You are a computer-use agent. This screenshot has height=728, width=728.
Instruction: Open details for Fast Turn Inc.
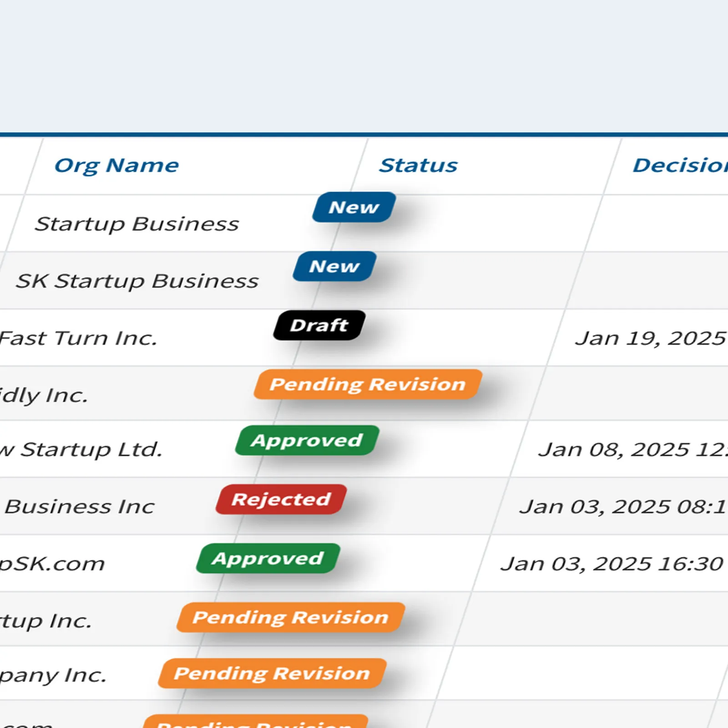[77, 338]
